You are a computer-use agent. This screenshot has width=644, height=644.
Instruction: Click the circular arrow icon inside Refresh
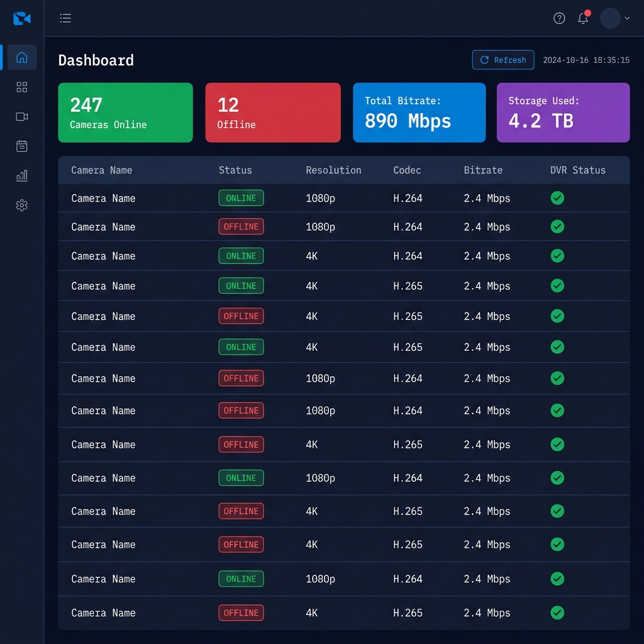pyautogui.click(x=485, y=60)
